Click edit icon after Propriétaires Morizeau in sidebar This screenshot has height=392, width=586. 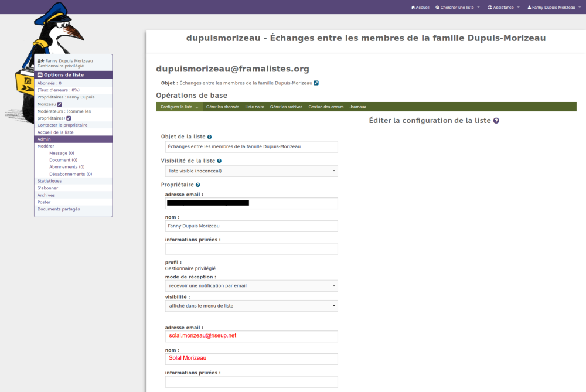[60, 104]
